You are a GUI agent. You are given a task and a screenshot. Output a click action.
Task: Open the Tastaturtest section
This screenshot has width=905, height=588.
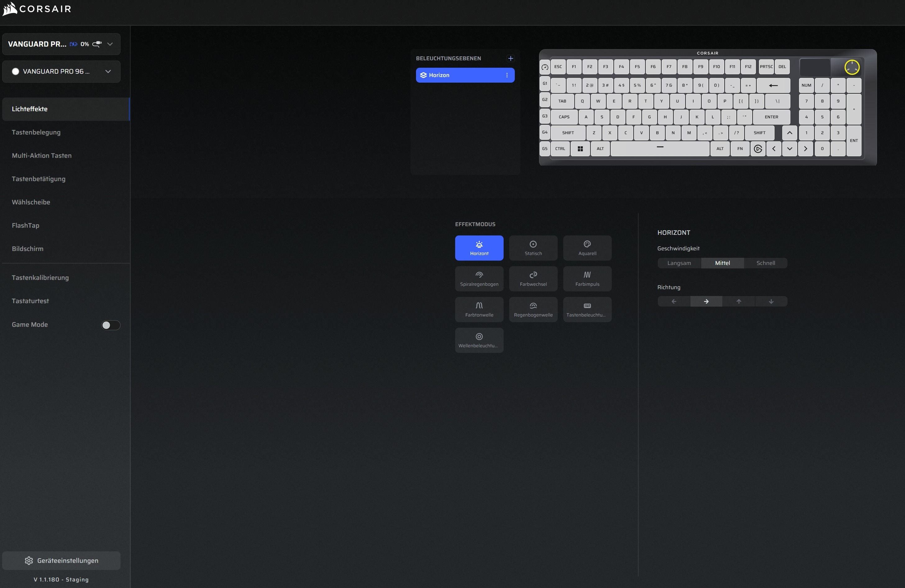(x=30, y=301)
